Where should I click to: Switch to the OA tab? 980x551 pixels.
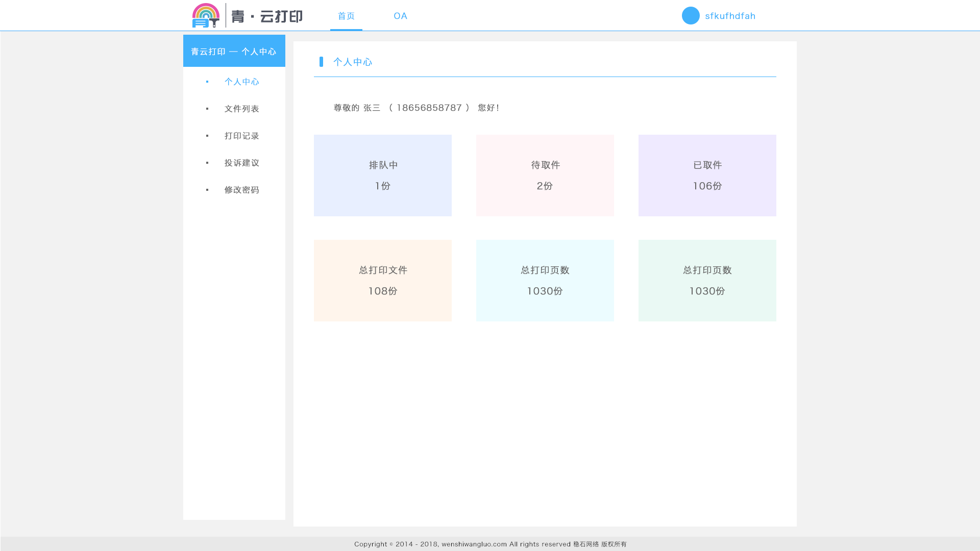pos(400,16)
